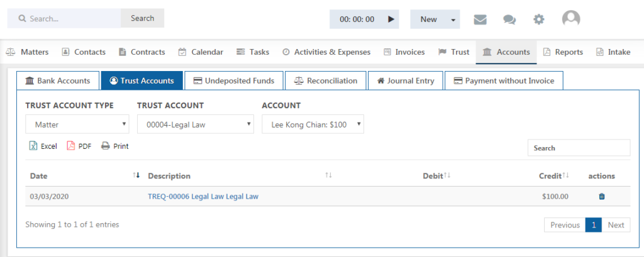This screenshot has height=257, width=644.
Task: Open the envelope mail icon
Action: [x=480, y=19]
